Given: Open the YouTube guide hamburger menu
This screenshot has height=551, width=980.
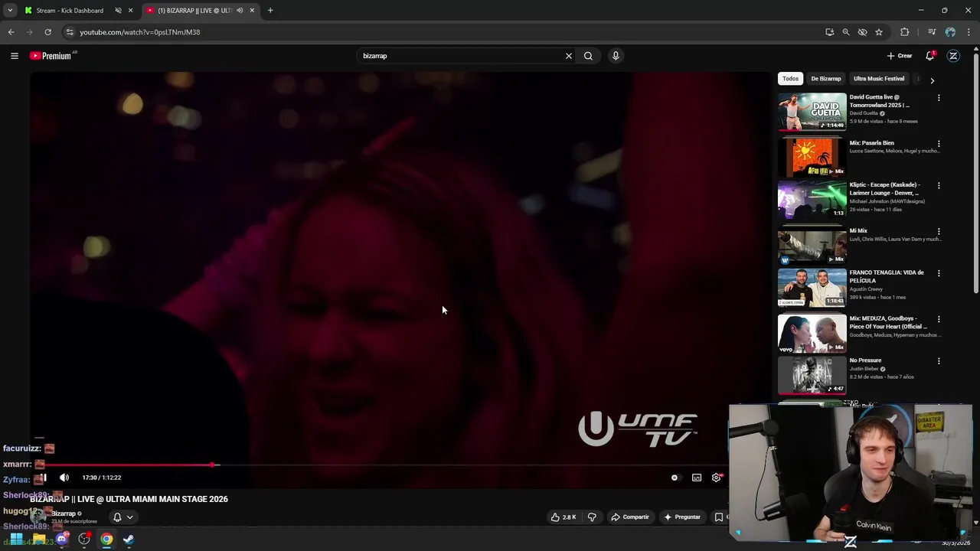Looking at the screenshot, I should [14, 56].
